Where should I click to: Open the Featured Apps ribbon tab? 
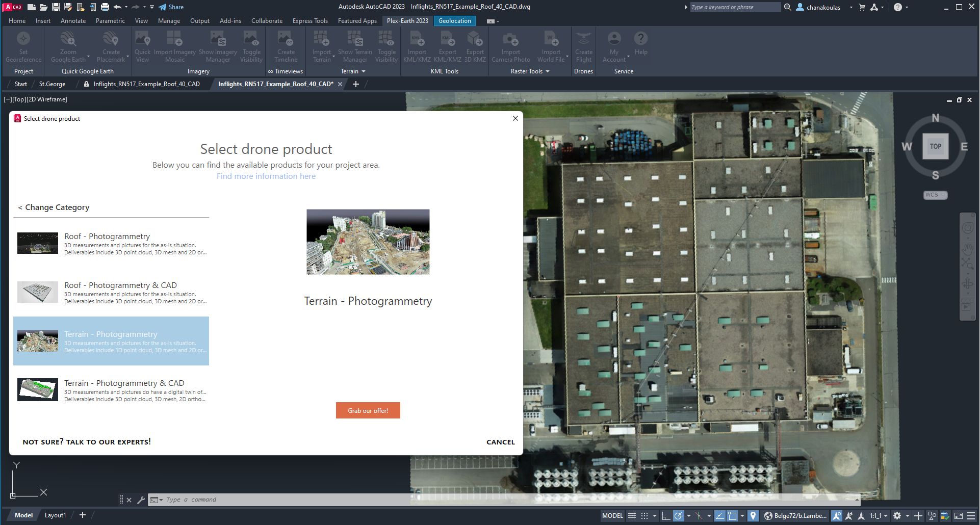(x=357, y=21)
